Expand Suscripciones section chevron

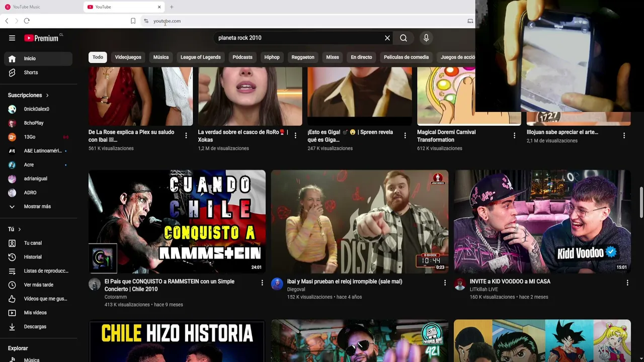[x=47, y=96]
